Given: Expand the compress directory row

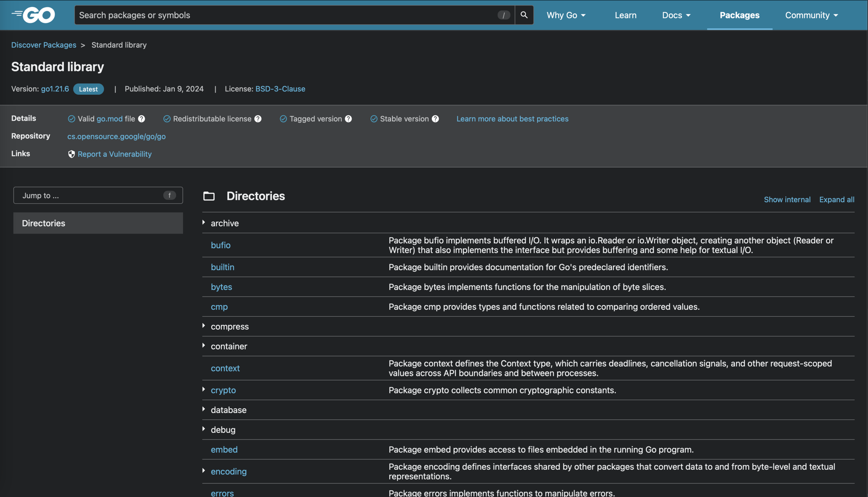Looking at the screenshot, I should tap(204, 326).
